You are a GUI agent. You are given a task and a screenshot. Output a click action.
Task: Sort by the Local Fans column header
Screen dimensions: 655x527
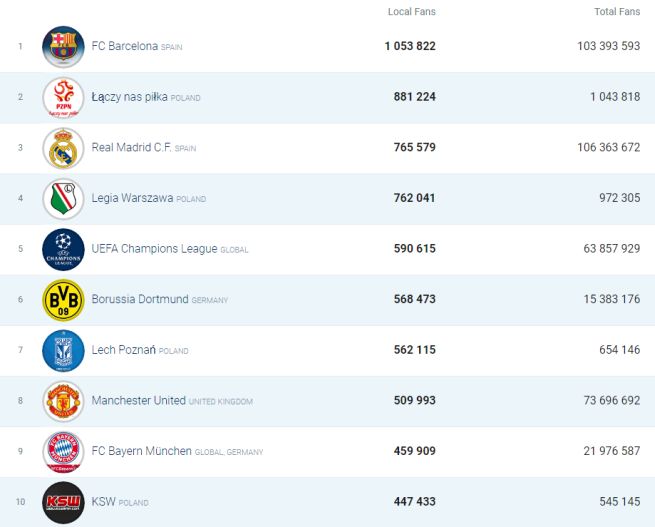(x=411, y=12)
